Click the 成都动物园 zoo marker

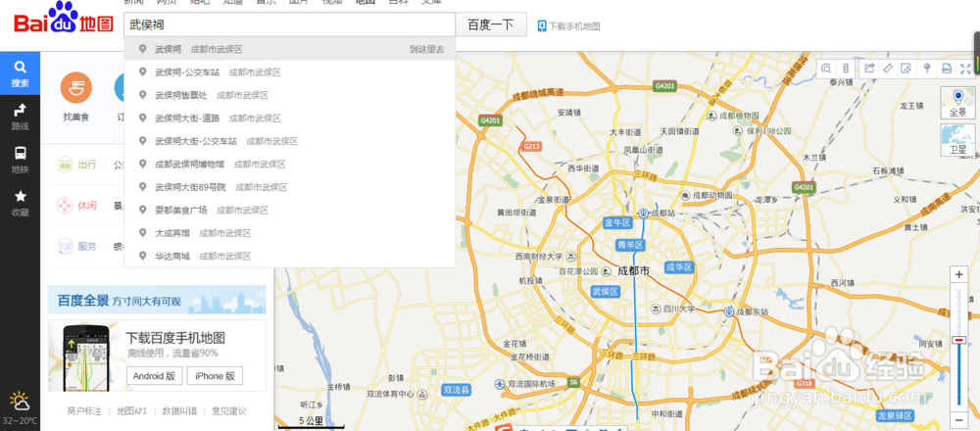pos(685,195)
